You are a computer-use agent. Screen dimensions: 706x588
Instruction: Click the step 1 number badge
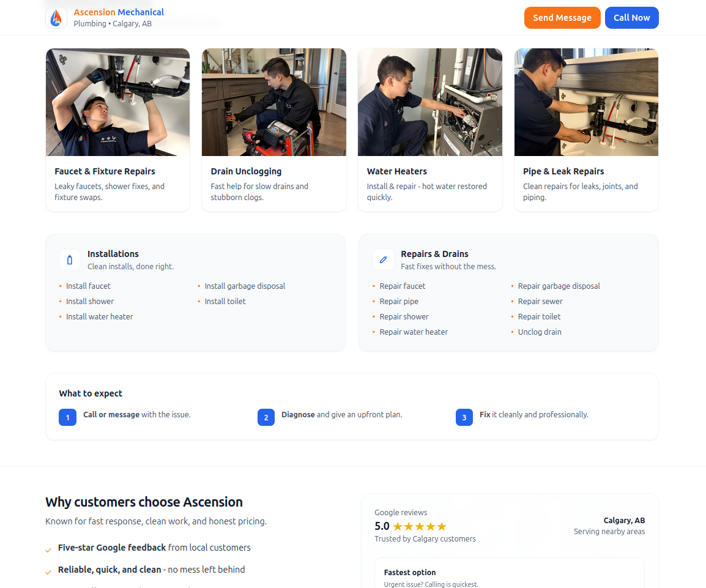click(x=67, y=417)
